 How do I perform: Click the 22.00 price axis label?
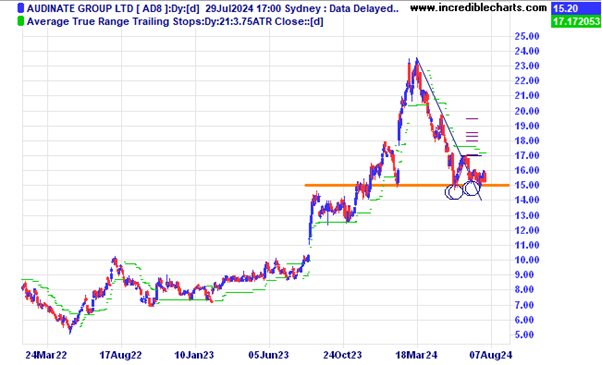[527, 81]
